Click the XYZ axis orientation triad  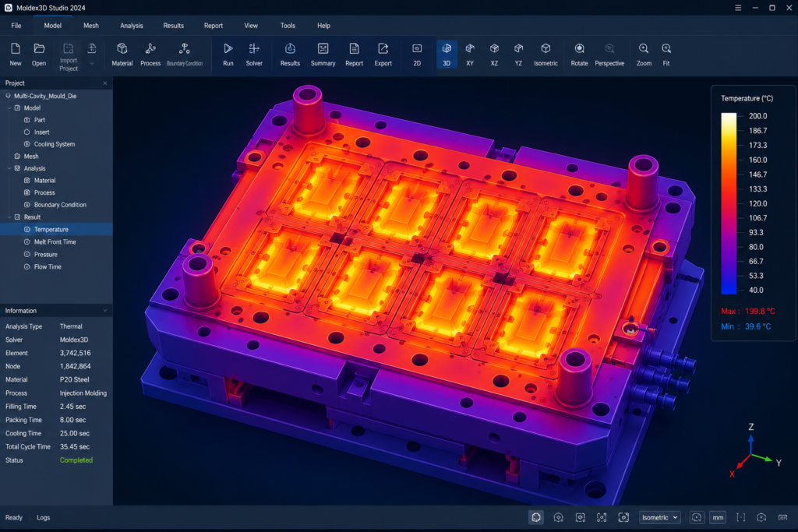click(754, 451)
